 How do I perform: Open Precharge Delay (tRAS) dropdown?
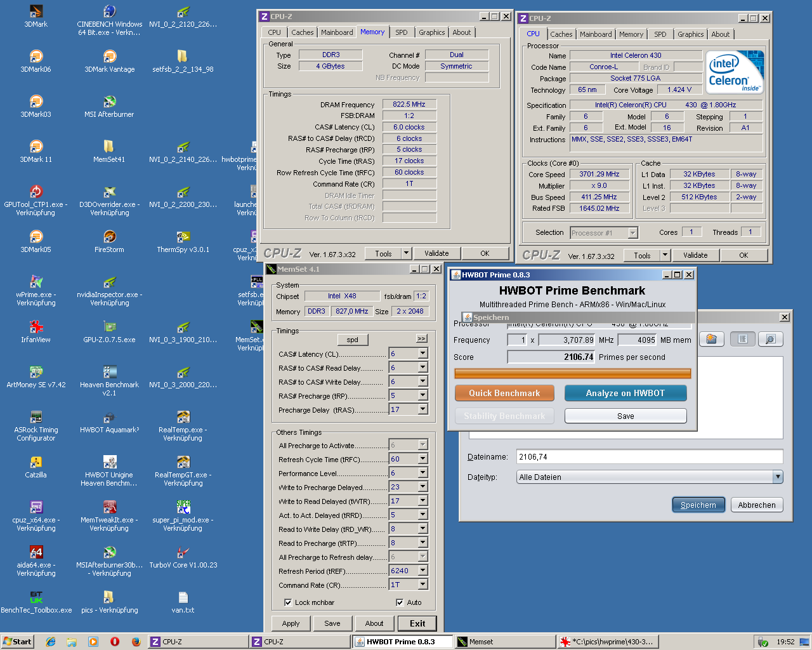[422, 409]
